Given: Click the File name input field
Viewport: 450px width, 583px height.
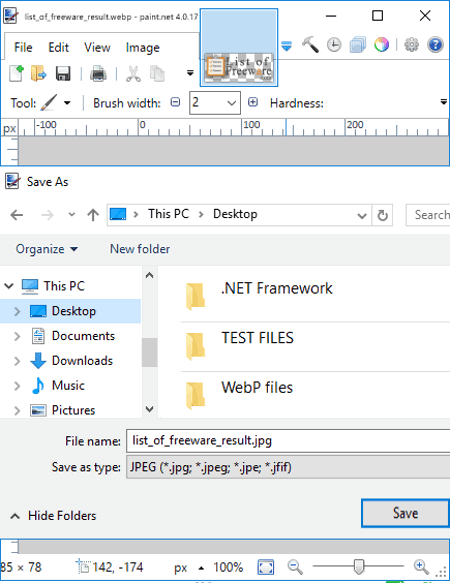Looking at the screenshot, I should click(x=288, y=441).
